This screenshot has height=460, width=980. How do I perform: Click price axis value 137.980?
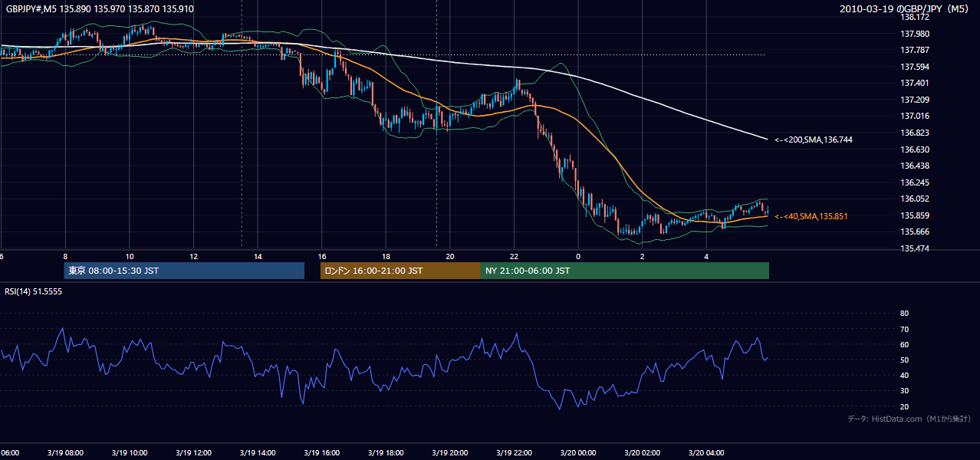[x=915, y=34]
